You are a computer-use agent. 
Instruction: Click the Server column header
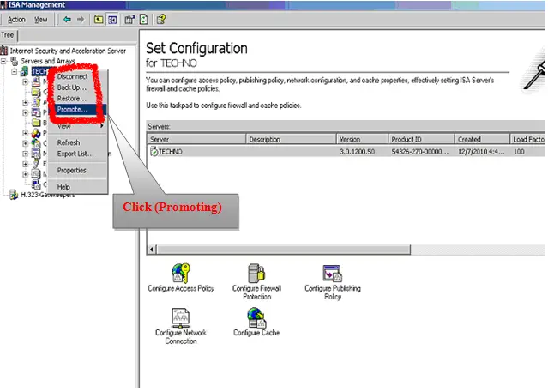196,139
